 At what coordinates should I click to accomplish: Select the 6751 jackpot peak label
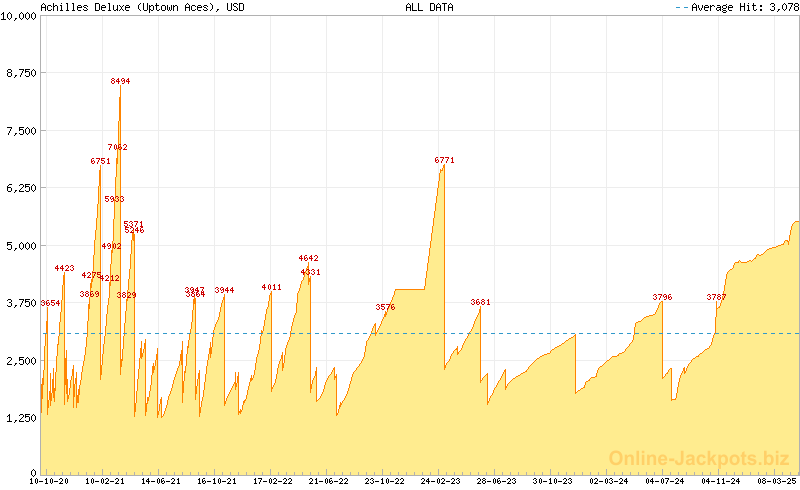[100, 161]
